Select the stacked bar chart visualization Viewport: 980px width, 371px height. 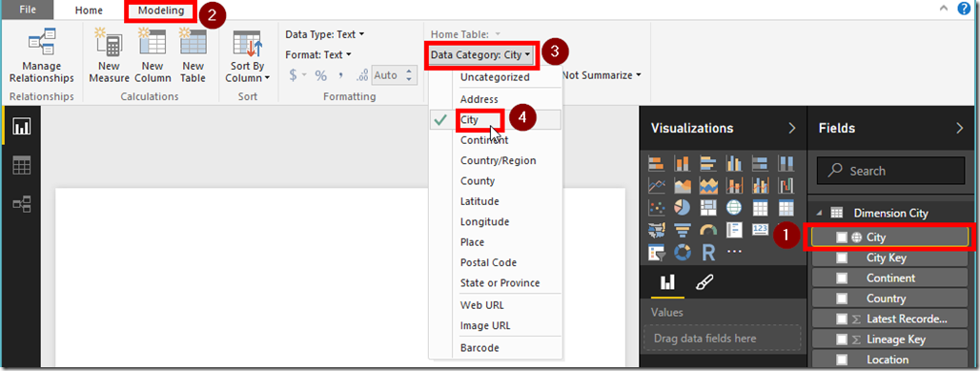(656, 164)
